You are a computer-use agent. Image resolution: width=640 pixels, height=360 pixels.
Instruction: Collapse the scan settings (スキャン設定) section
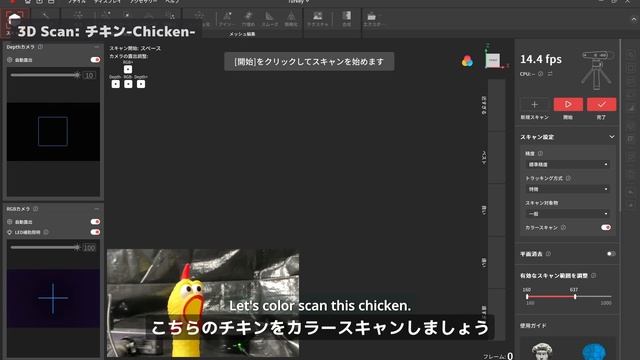coord(611,137)
